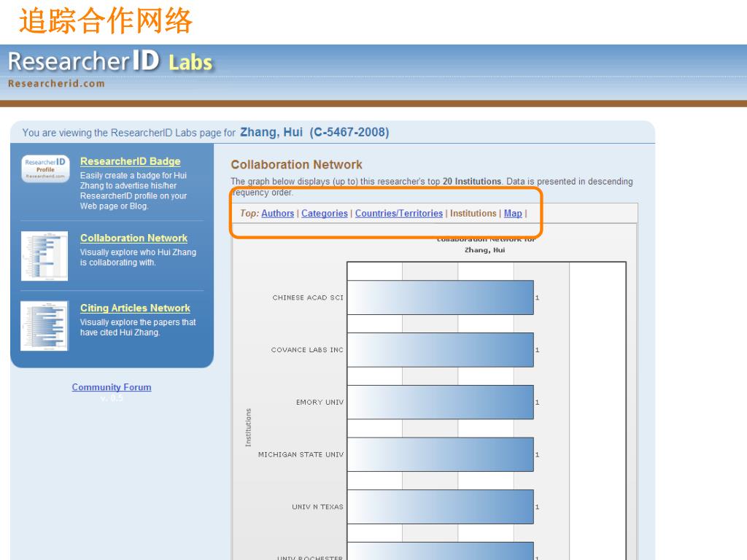The height and width of the screenshot is (560, 747).
Task: Select the Institutions view
Action: click(x=473, y=214)
